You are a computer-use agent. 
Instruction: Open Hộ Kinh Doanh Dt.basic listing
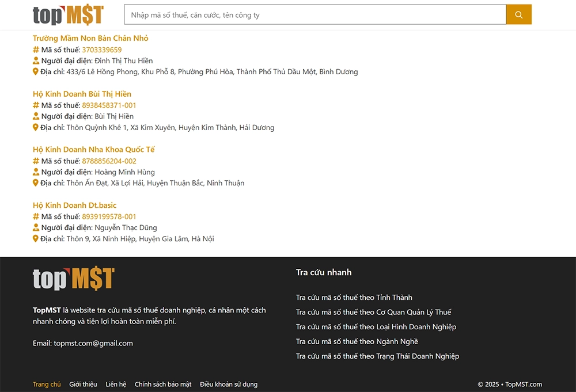[74, 205]
